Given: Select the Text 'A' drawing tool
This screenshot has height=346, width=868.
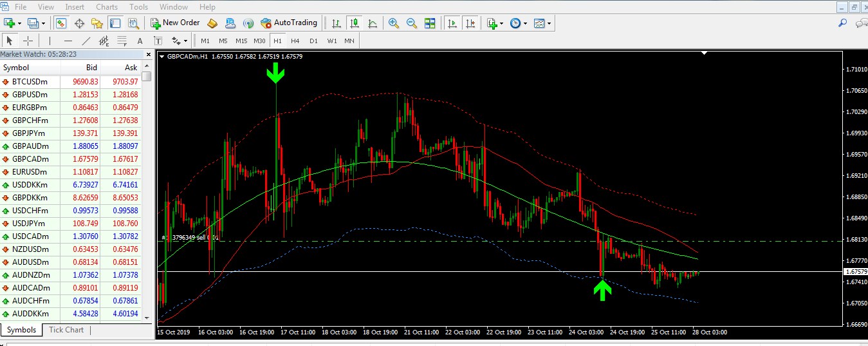Looking at the screenshot, I should point(140,41).
